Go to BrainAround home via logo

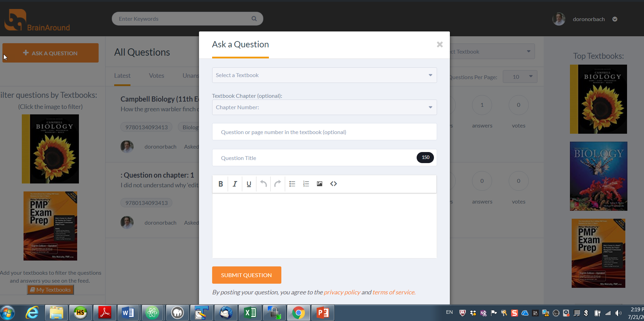[x=37, y=20]
